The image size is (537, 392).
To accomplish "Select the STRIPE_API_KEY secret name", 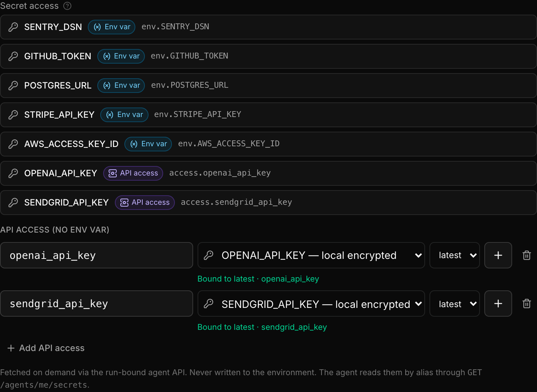I will click(59, 115).
